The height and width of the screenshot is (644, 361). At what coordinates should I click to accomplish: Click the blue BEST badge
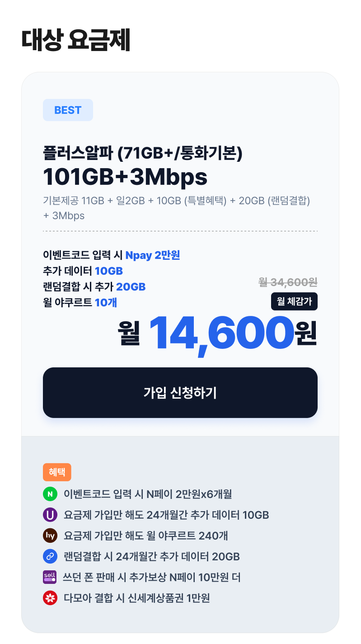(x=68, y=110)
